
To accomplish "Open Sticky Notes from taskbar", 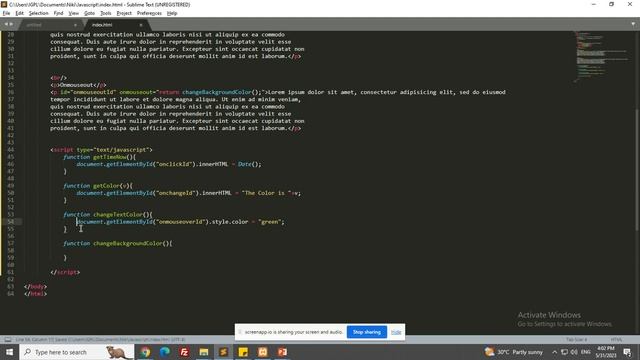I will click(x=243, y=352).
